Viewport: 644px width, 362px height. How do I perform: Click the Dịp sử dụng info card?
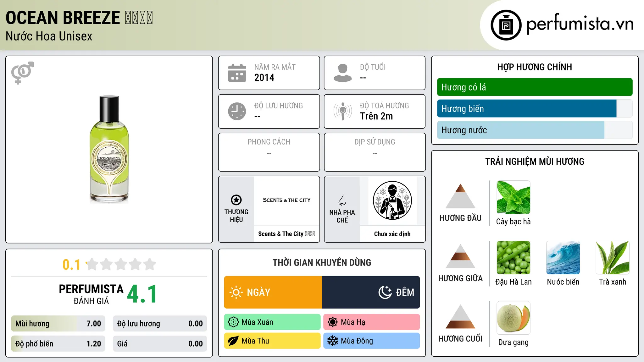point(375,152)
